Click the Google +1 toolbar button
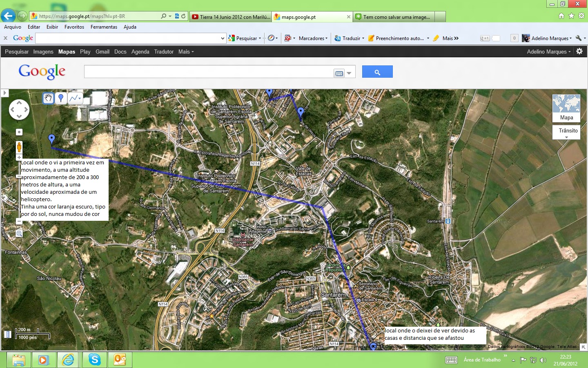The width and height of the screenshot is (588, 368). pos(485,38)
